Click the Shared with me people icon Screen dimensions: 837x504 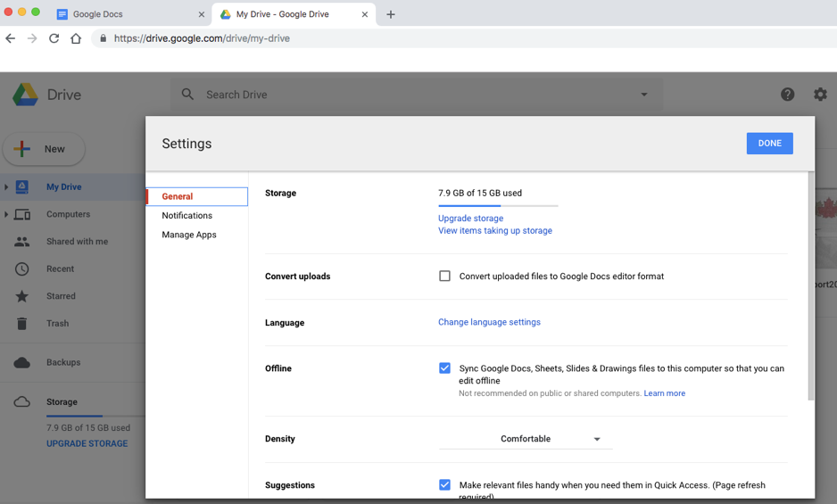[22, 242]
